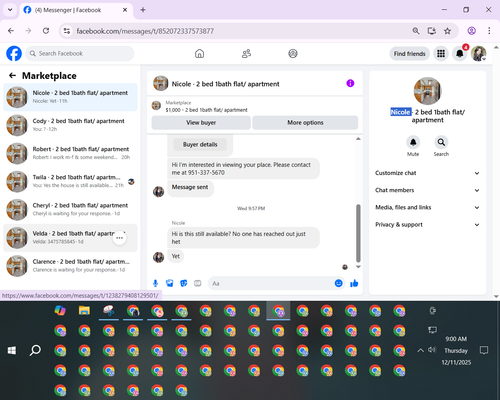The width and height of the screenshot is (500, 400).
Task: Open the emoji picker
Action: pos(338,283)
